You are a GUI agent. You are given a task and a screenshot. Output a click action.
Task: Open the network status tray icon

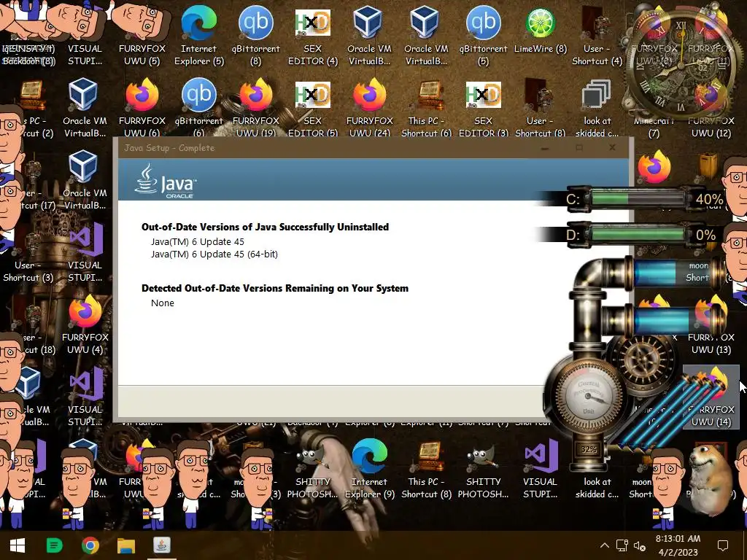(x=622, y=545)
